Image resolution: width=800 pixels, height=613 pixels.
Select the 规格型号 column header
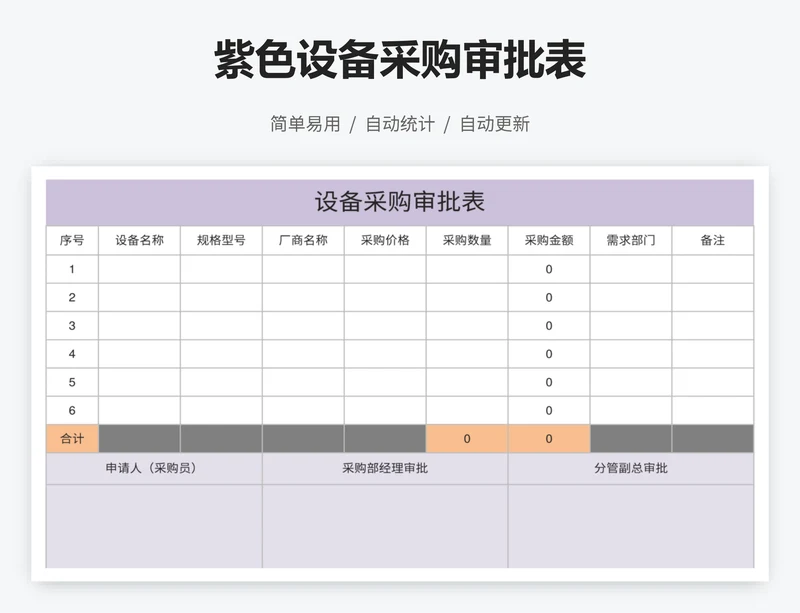tap(221, 240)
